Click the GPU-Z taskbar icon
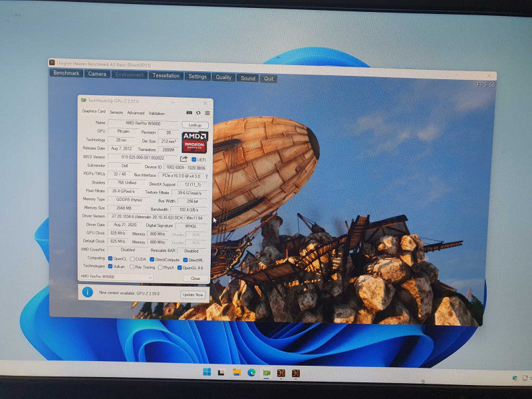The image size is (532, 399). tap(267, 373)
